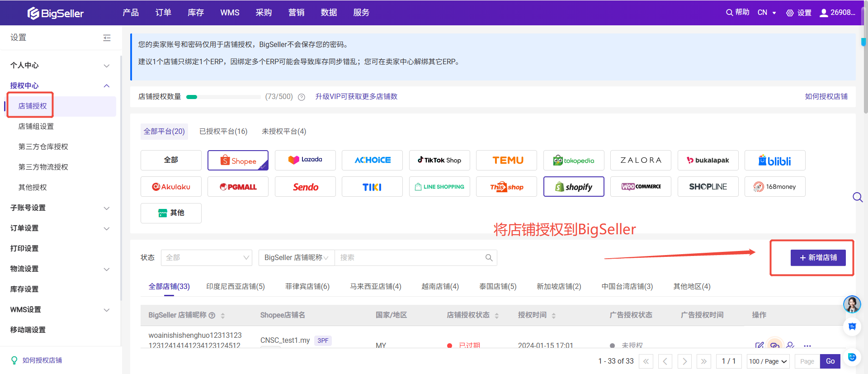Open BigSeller 店铺昵称 search-type dropdown
The image size is (868, 374).
[x=297, y=258]
